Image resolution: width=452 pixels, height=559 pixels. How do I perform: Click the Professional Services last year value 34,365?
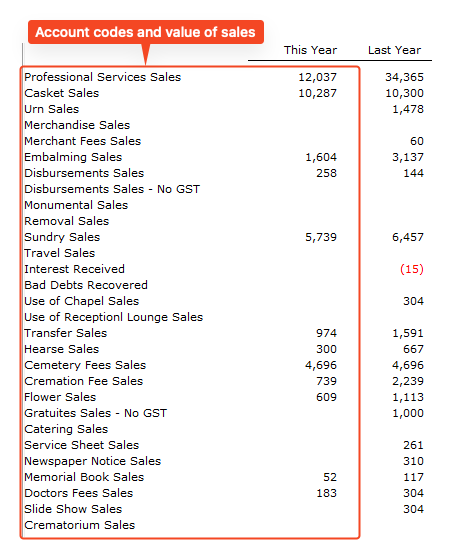405,77
